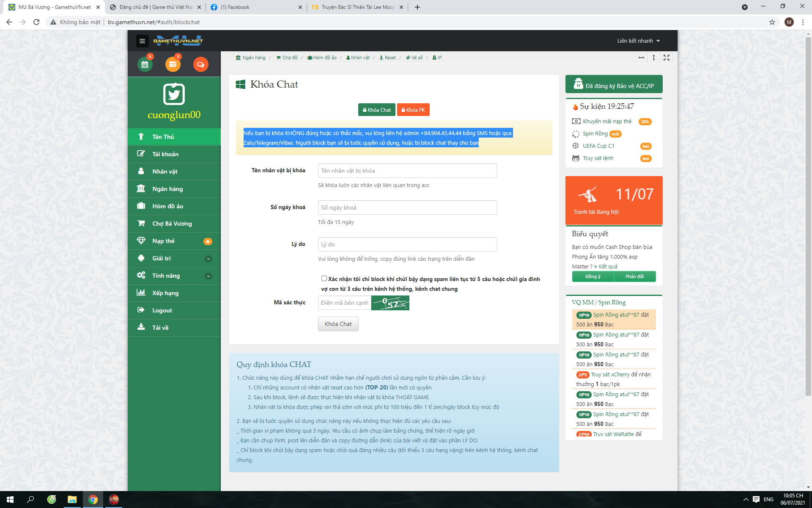Click the Tên nhân vật bị khóa field
Screen dimensions: 812x508
407,171
